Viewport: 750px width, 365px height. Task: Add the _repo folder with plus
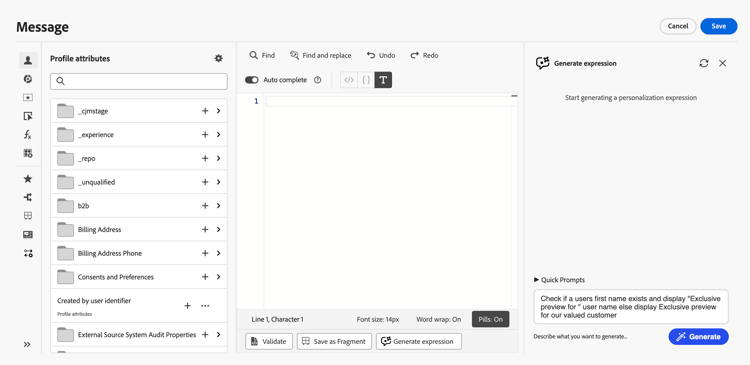coord(205,158)
